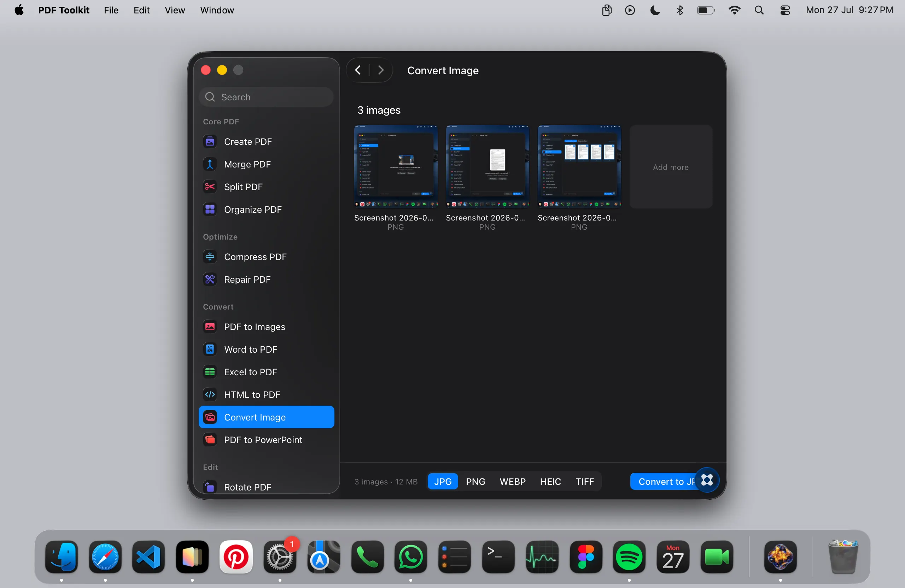Screen dimensions: 905x588
Task: Open Visual Studio Code from the dock
Action: point(149,557)
